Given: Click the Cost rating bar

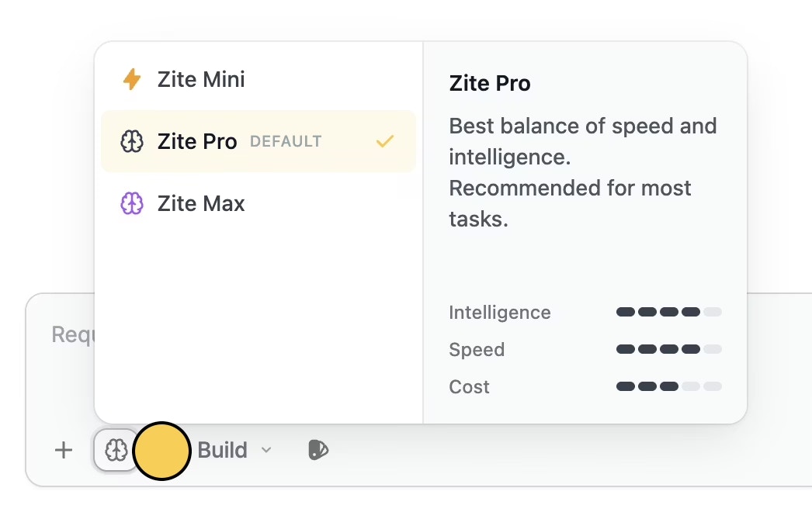Looking at the screenshot, I should (x=668, y=386).
